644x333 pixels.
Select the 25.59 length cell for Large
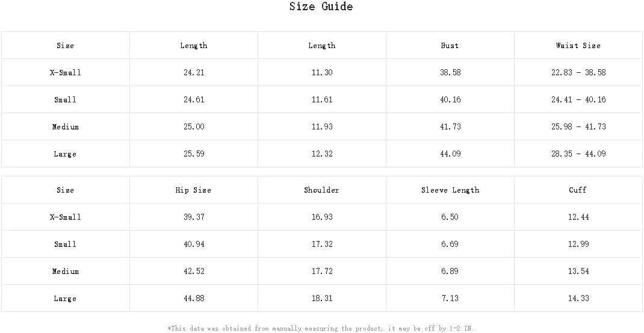(x=194, y=154)
